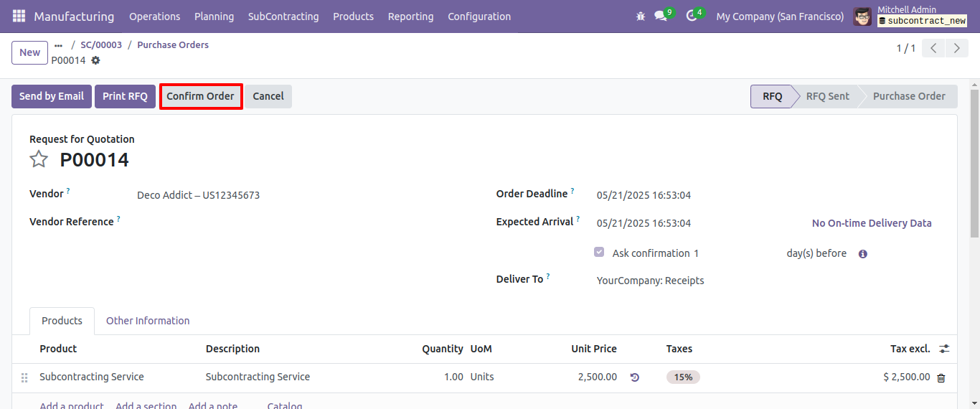Go to next record arrow

pyautogui.click(x=957, y=48)
